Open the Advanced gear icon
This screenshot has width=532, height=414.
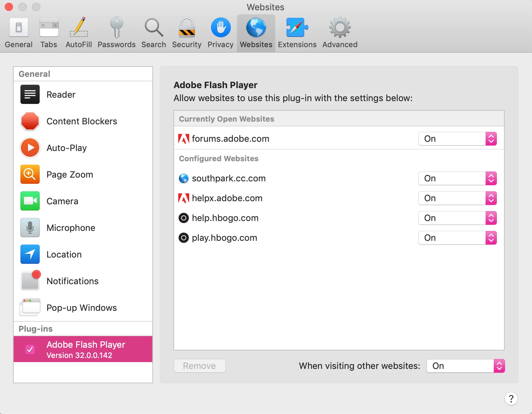click(340, 27)
